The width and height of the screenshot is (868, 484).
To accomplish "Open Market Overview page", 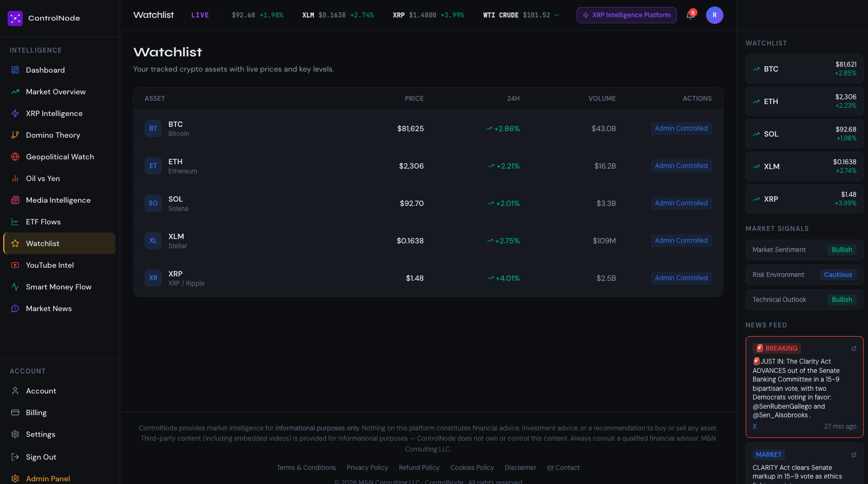I will pyautogui.click(x=60, y=92).
